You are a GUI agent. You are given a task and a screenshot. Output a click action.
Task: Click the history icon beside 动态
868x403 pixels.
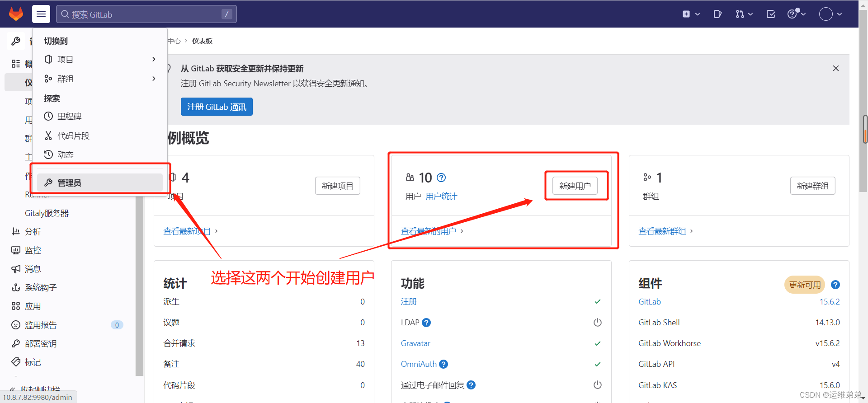[x=48, y=155]
